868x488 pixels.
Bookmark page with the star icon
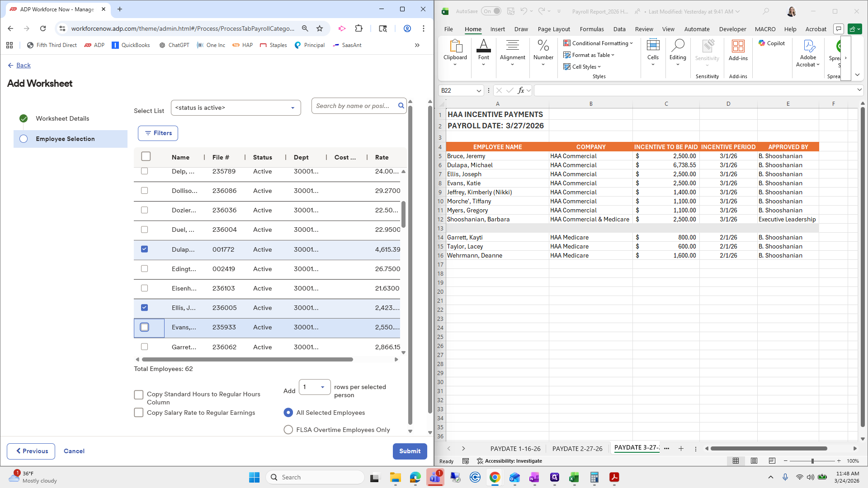tap(320, 28)
